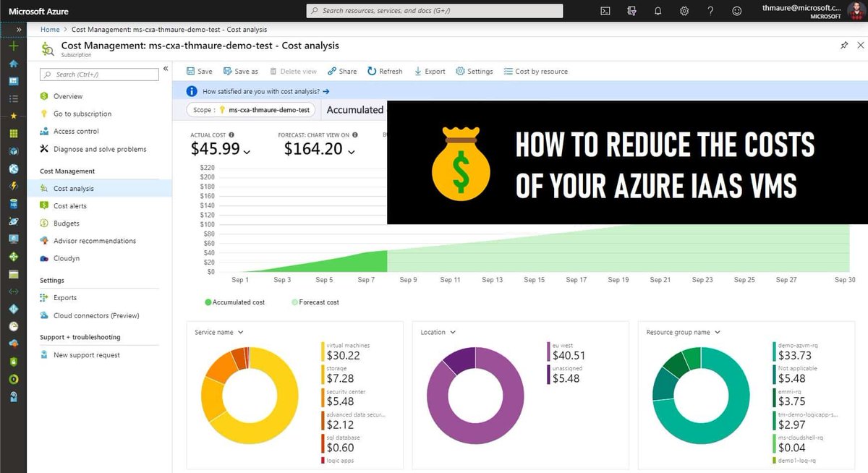Click the feedback smiley icon
Screen dimensions: 868x473
[737, 11]
